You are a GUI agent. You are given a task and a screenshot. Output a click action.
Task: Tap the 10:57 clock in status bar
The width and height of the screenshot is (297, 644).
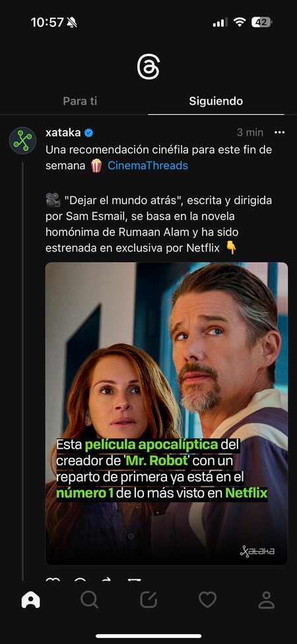click(48, 22)
